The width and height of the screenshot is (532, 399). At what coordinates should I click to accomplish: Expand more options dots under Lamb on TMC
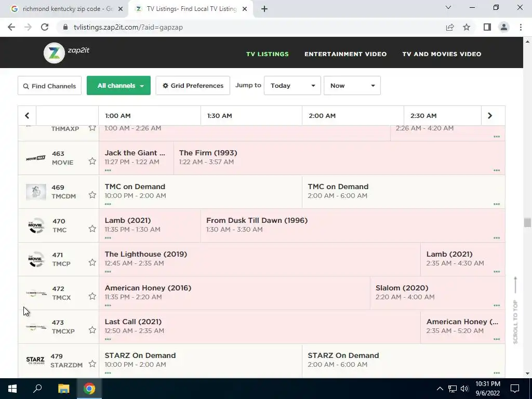click(108, 238)
